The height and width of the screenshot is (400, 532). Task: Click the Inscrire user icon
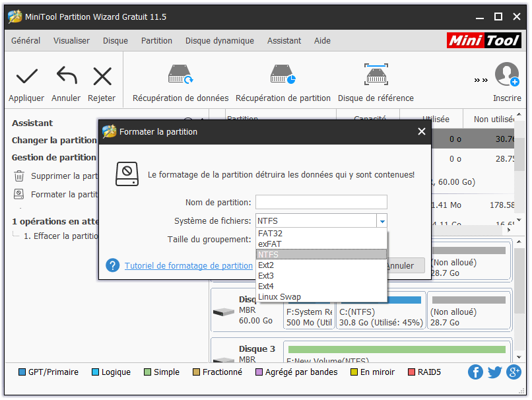507,75
